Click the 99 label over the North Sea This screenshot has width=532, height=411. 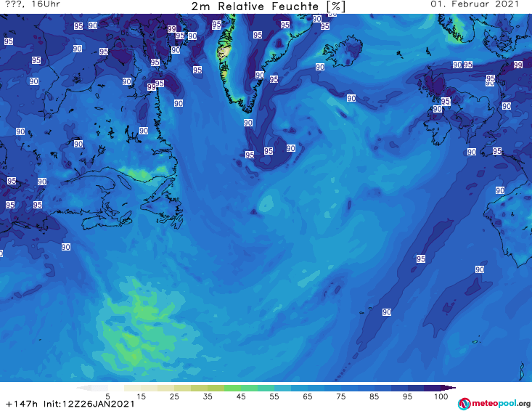(517, 65)
